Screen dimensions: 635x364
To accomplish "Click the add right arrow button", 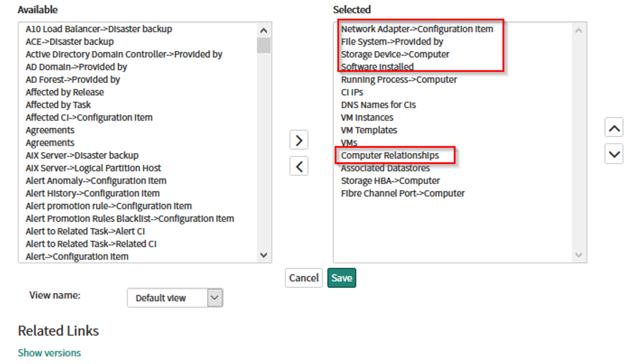I will (x=299, y=140).
